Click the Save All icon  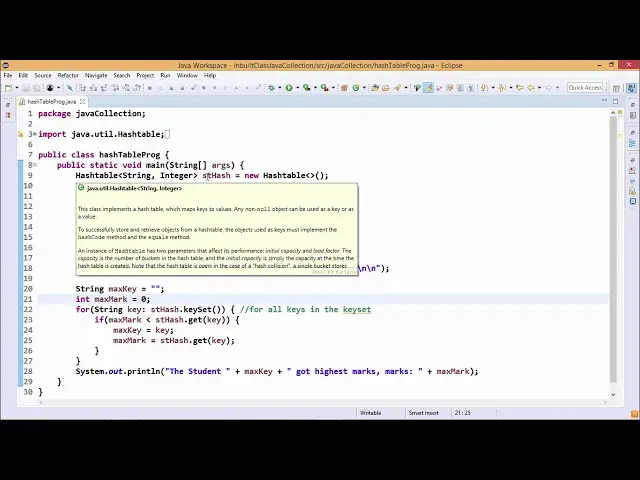point(36,88)
